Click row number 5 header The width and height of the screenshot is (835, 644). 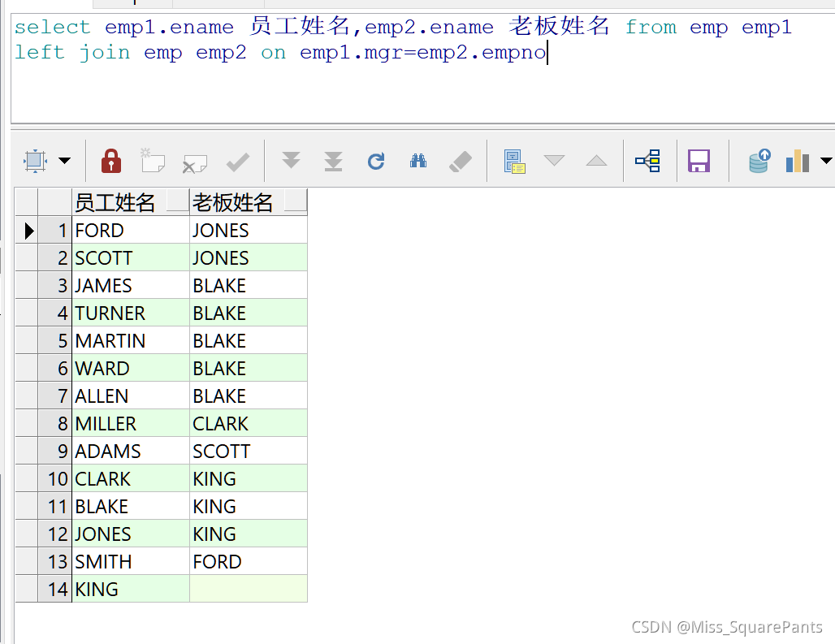[x=55, y=341]
